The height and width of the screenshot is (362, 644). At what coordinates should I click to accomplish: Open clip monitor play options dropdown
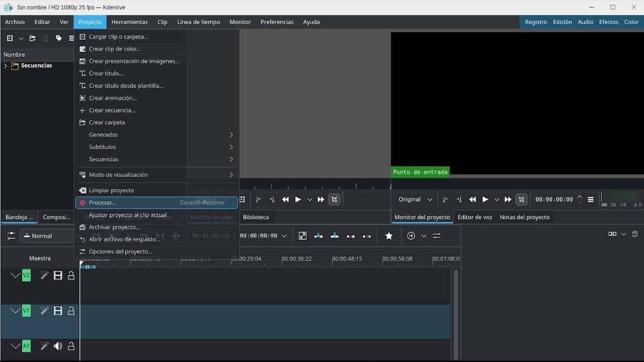(x=310, y=200)
